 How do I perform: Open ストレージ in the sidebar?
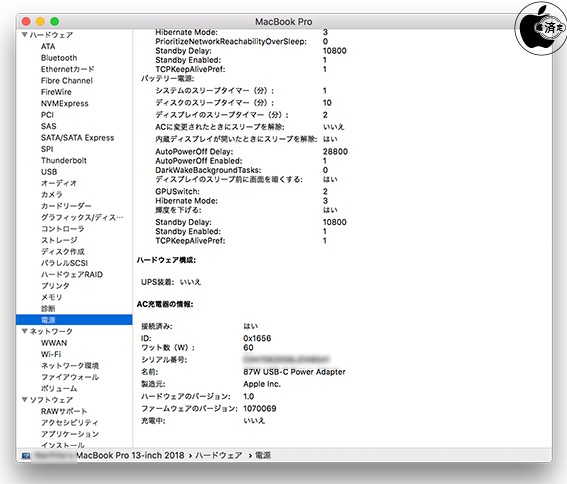click(x=59, y=240)
